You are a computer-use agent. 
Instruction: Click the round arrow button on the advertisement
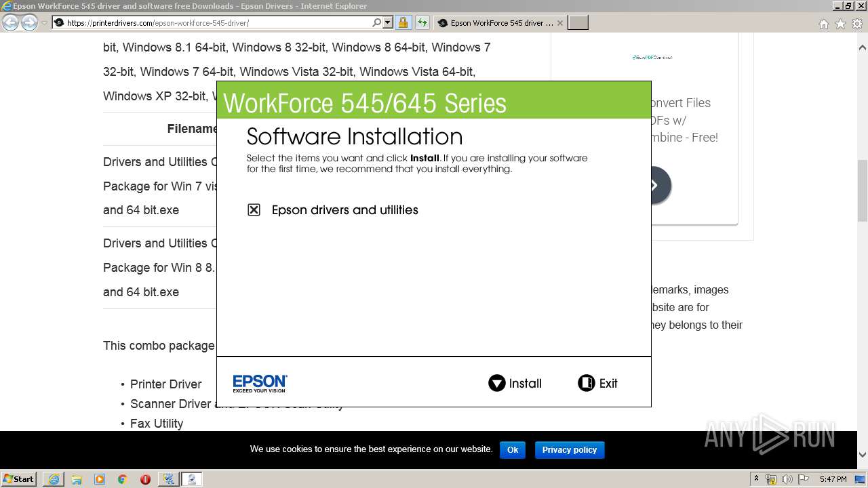point(654,185)
